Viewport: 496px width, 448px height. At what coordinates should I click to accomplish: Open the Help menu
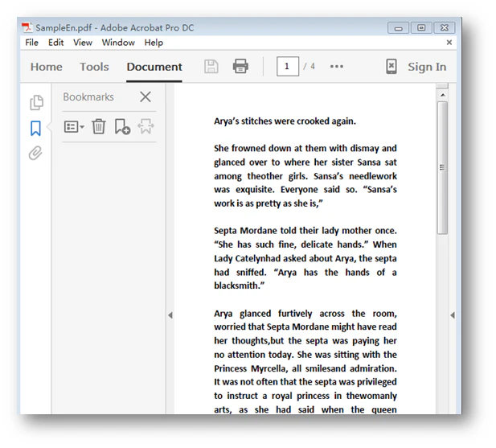154,43
